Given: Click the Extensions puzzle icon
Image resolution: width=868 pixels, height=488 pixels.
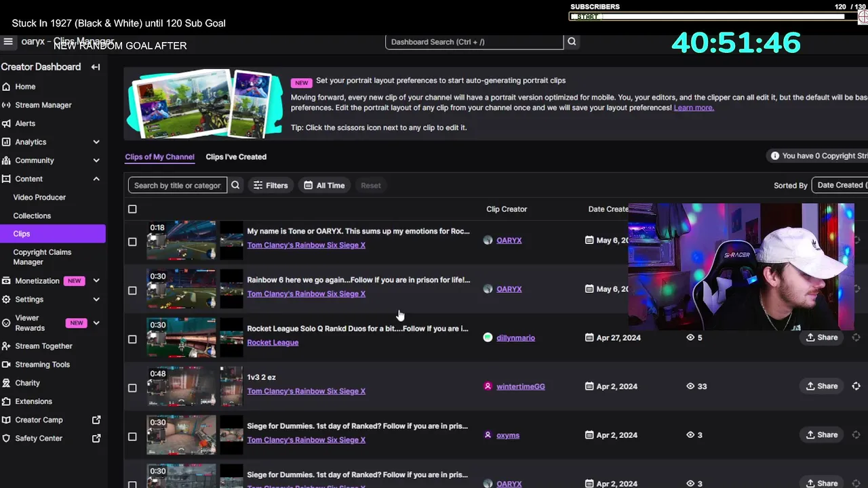Looking at the screenshot, I should tap(6, 401).
